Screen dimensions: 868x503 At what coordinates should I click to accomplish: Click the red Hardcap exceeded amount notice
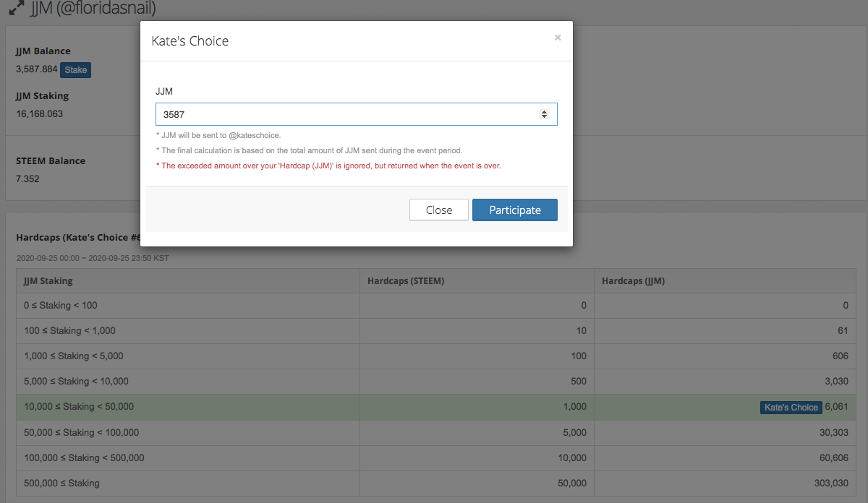(x=328, y=165)
